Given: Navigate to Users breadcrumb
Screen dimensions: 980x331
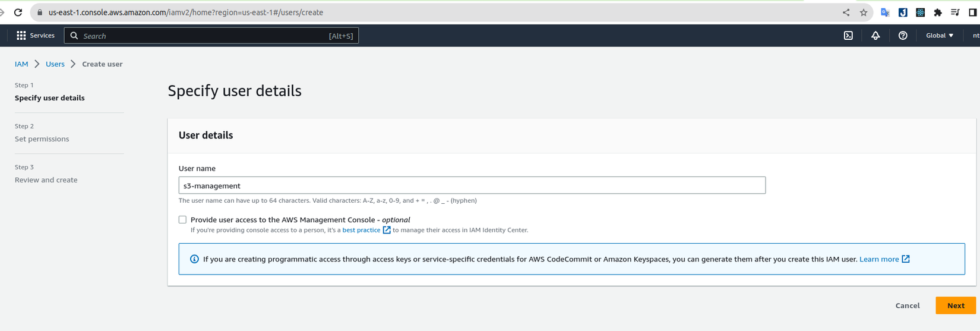Looking at the screenshot, I should [55, 64].
